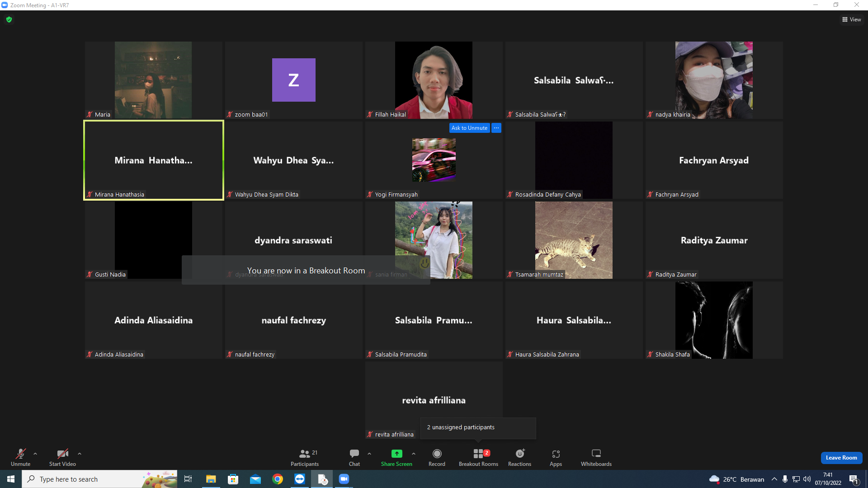
Task: Open the Participants panel
Action: (x=305, y=457)
